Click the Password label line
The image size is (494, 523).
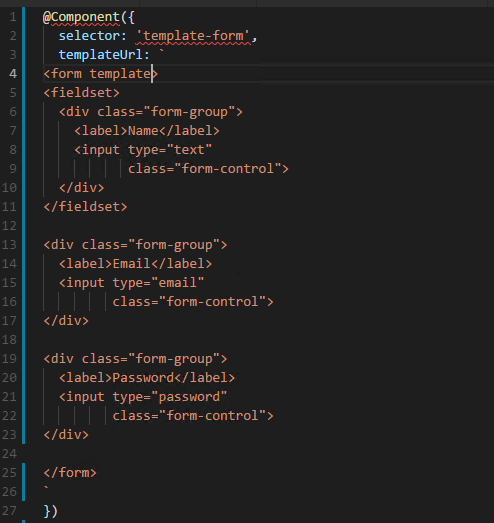(147, 378)
